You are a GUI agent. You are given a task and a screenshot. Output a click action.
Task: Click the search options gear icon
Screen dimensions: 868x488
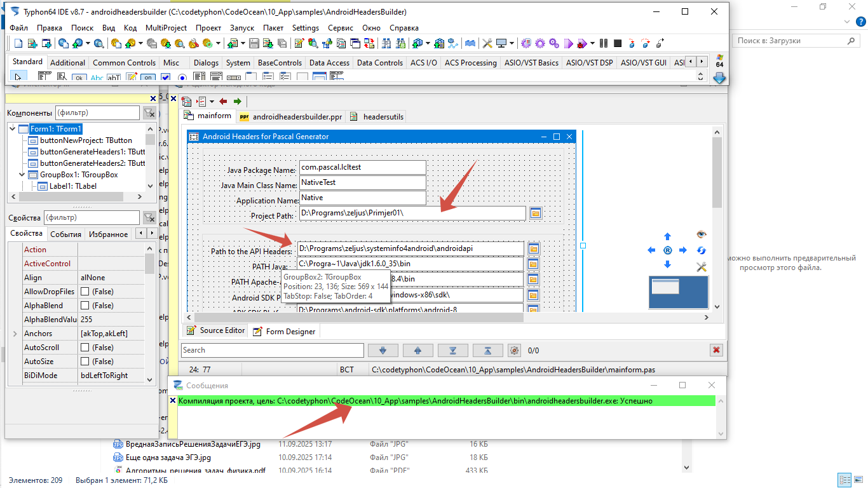click(x=515, y=350)
